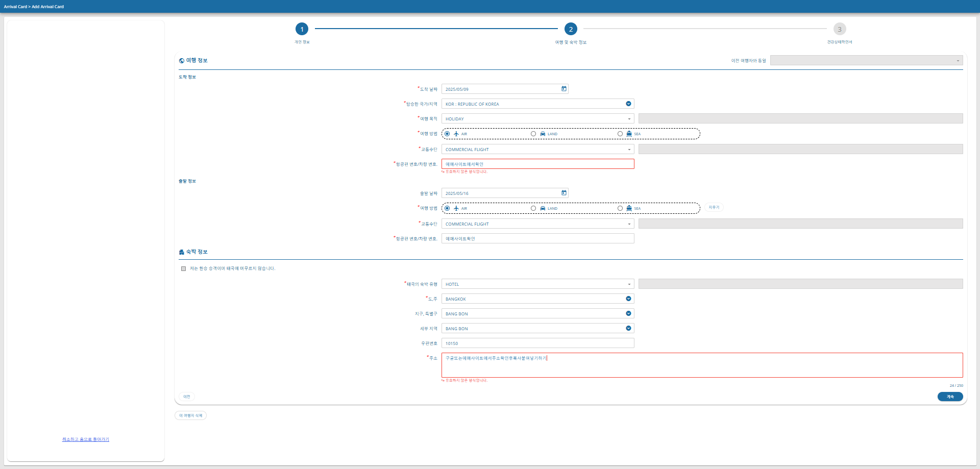980x469 pixels.
Task: Click the bed icon beside 숙박 정보 heading
Action: (x=182, y=252)
